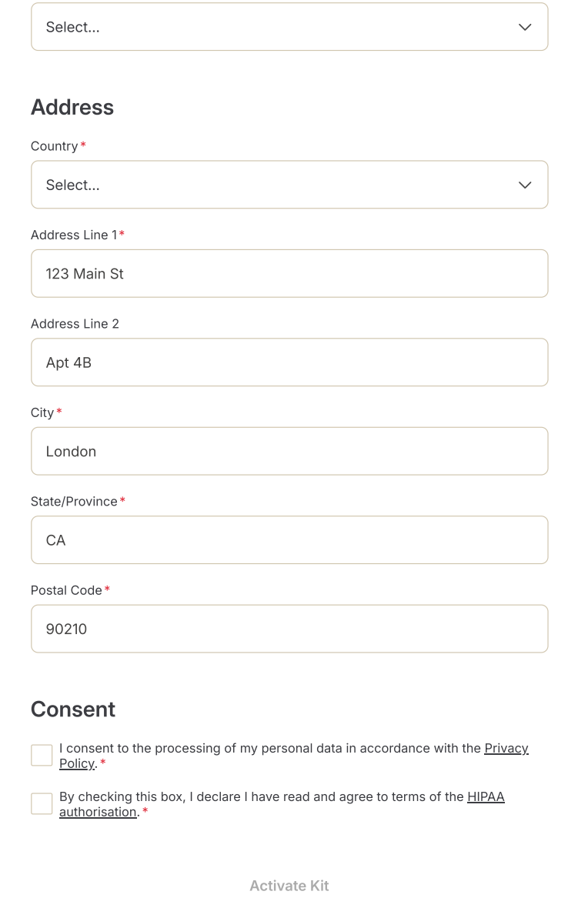Image resolution: width=588 pixels, height=908 pixels.
Task: Click the HIPAA declaration text beside the checkbox
Action: [x=262, y=796]
